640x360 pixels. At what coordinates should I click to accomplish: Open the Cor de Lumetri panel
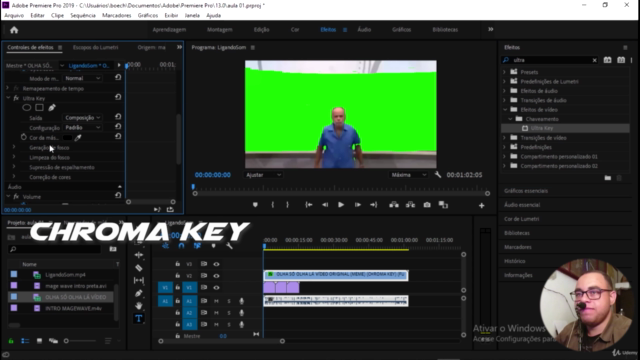(522, 219)
